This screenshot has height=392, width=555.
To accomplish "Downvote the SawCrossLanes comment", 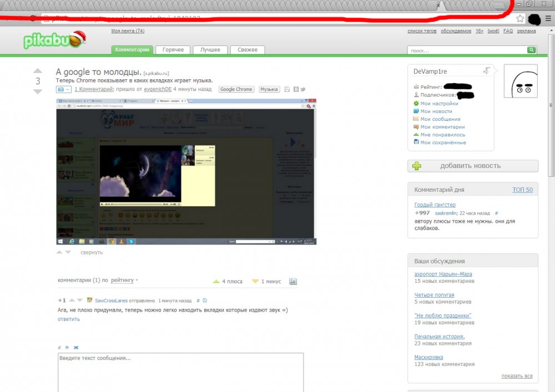I will (x=80, y=301).
